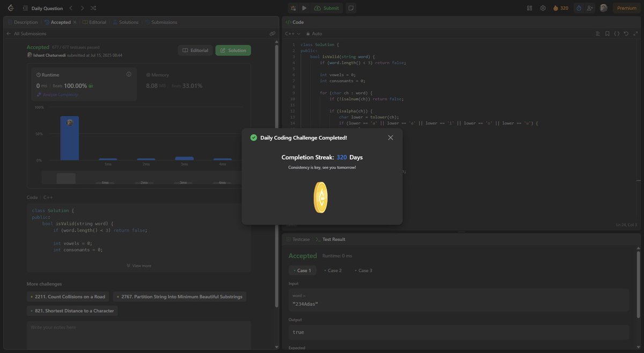This screenshot has width=644, height=353.
Task: Focus the Write your notes here field
Action: 138,336
